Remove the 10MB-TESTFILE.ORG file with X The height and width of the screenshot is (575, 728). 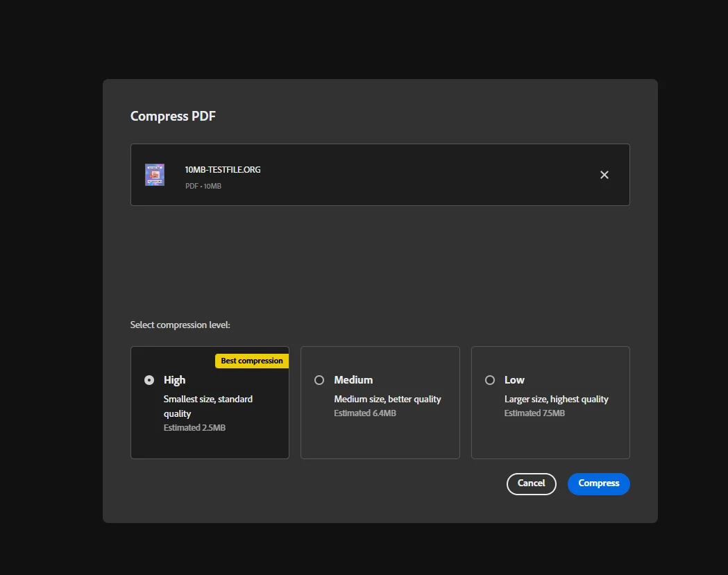[604, 175]
